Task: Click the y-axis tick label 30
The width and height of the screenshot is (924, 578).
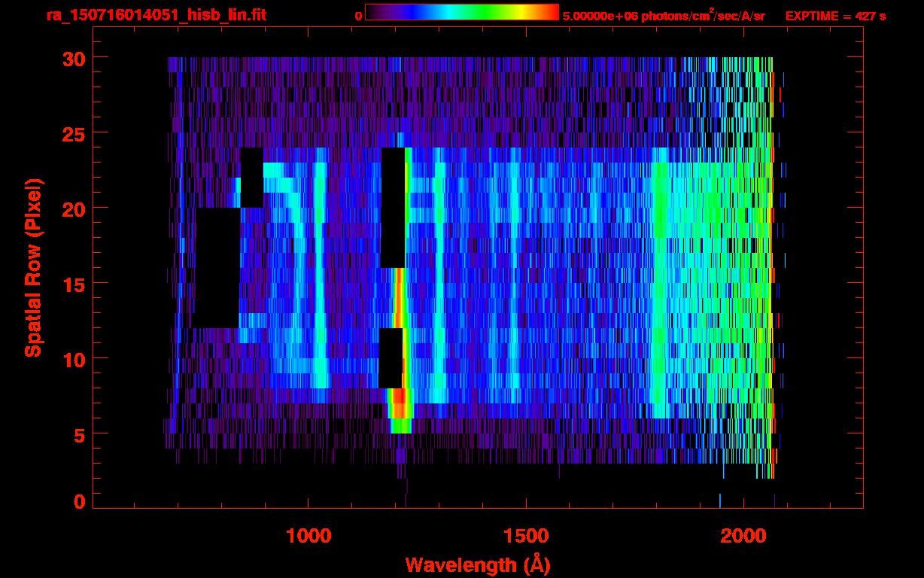Action: pyautogui.click(x=72, y=58)
